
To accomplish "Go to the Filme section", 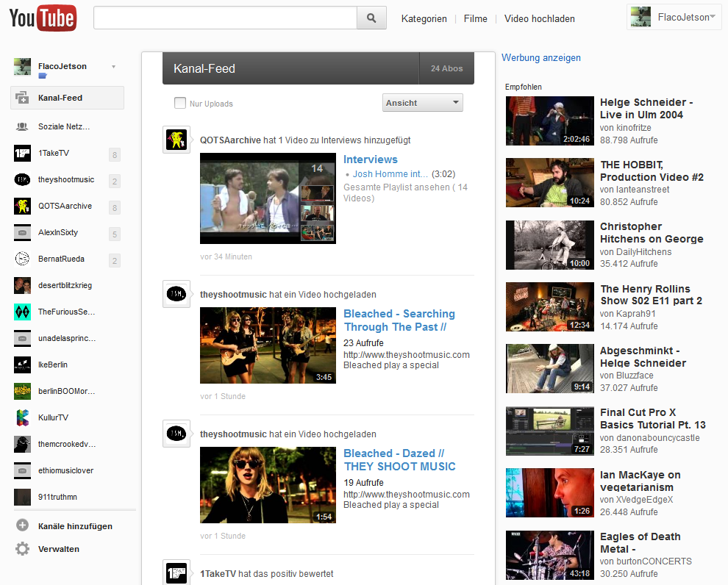I will 475,19.
